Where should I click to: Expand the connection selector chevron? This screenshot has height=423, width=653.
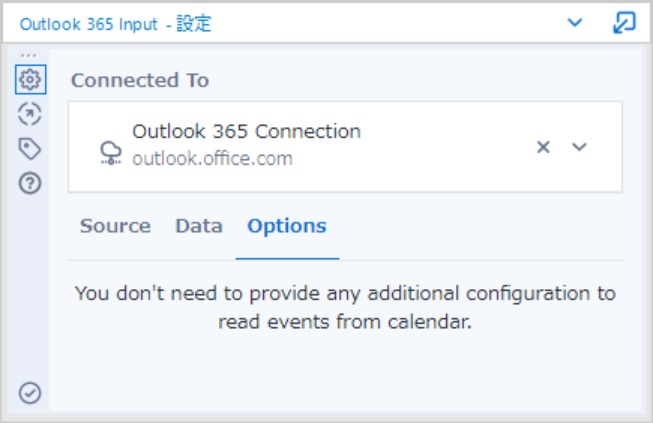[579, 147]
